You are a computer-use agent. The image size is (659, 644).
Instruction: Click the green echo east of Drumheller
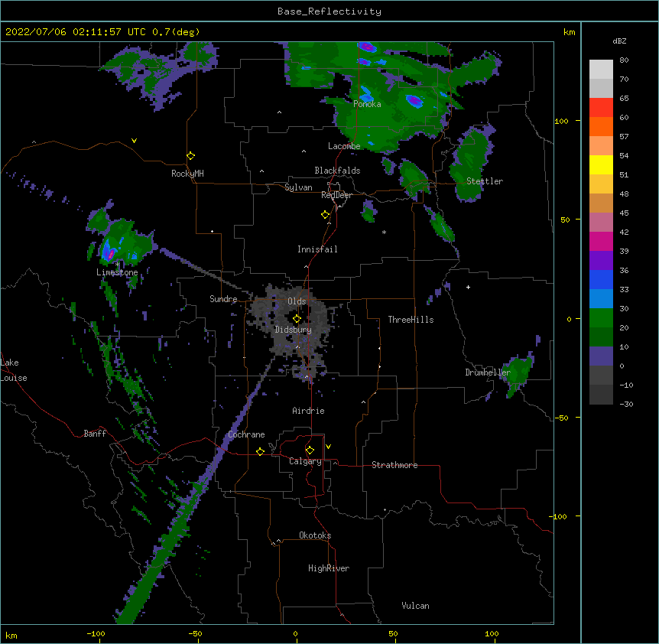tap(518, 373)
